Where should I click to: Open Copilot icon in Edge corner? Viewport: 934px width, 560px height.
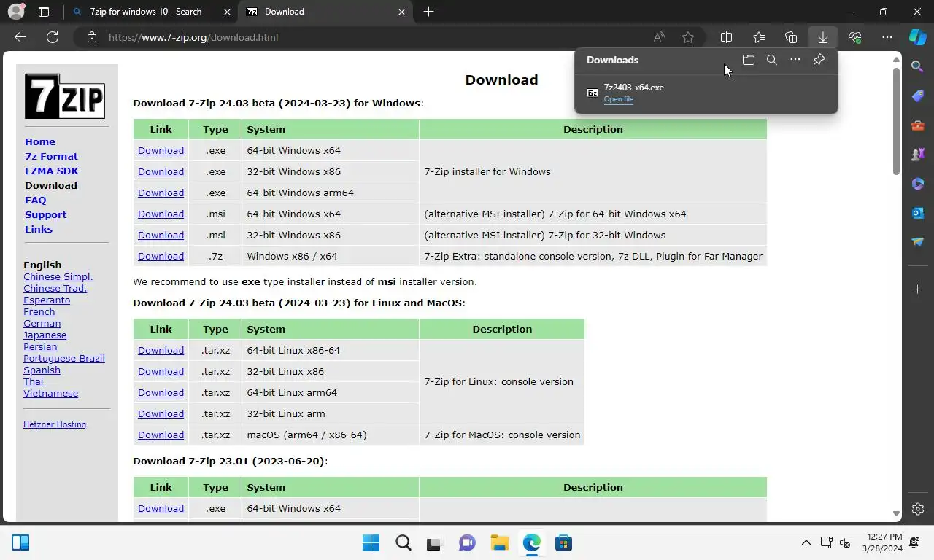pos(918,36)
